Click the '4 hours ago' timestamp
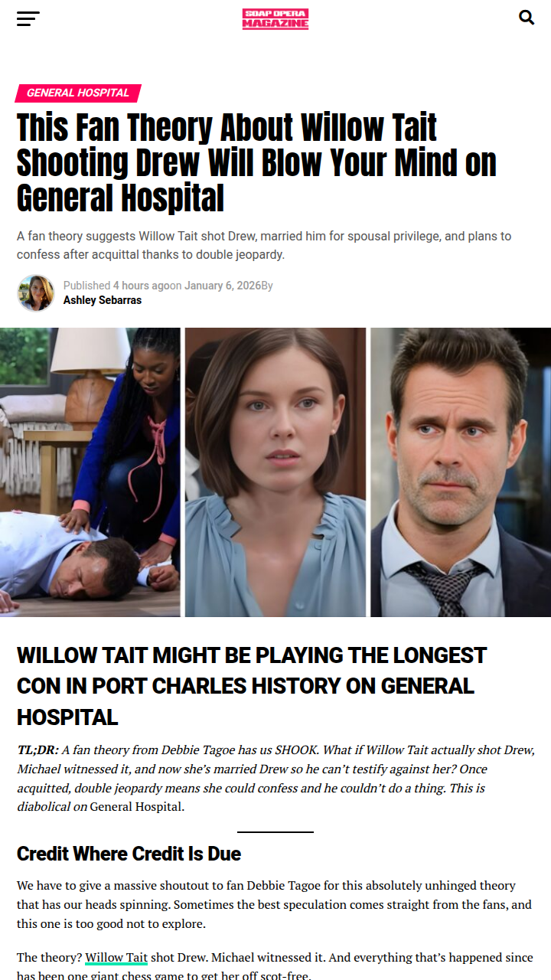Viewport: 551px width, 980px height. 141,286
